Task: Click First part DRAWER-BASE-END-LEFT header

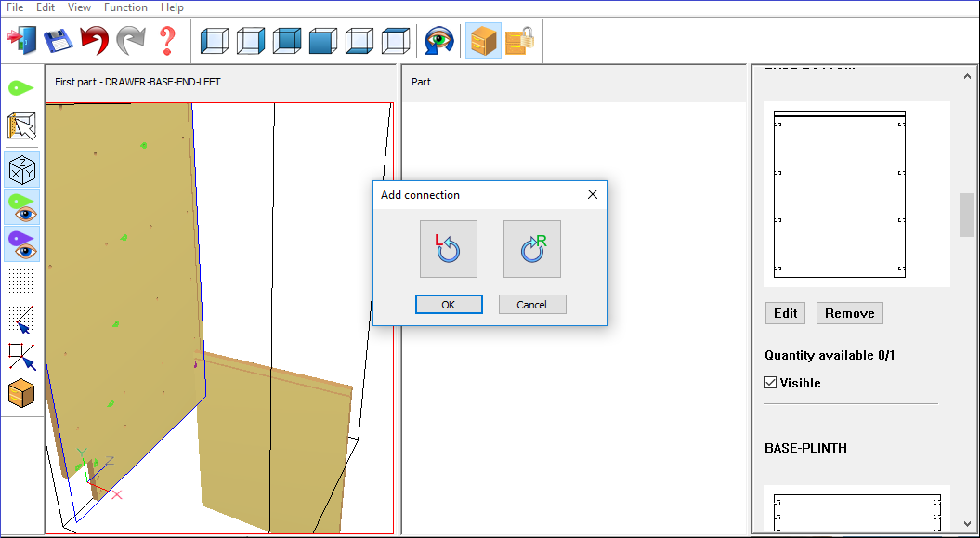Action: coord(137,82)
